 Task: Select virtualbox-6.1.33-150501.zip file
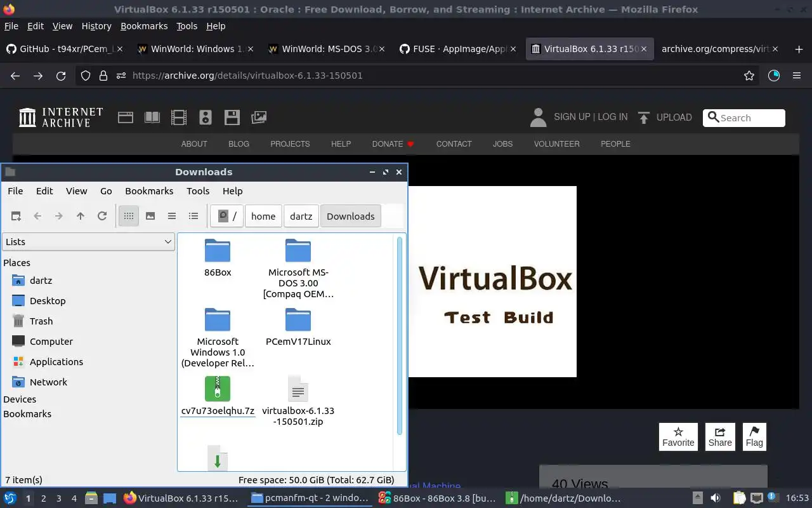pyautogui.click(x=298, y=401)
